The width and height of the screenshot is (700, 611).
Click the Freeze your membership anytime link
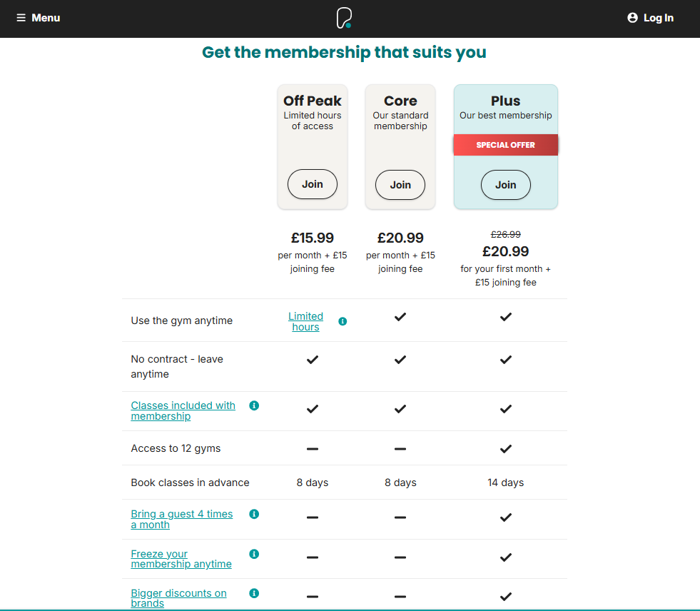pyautogui.click(x=181, y=559)
